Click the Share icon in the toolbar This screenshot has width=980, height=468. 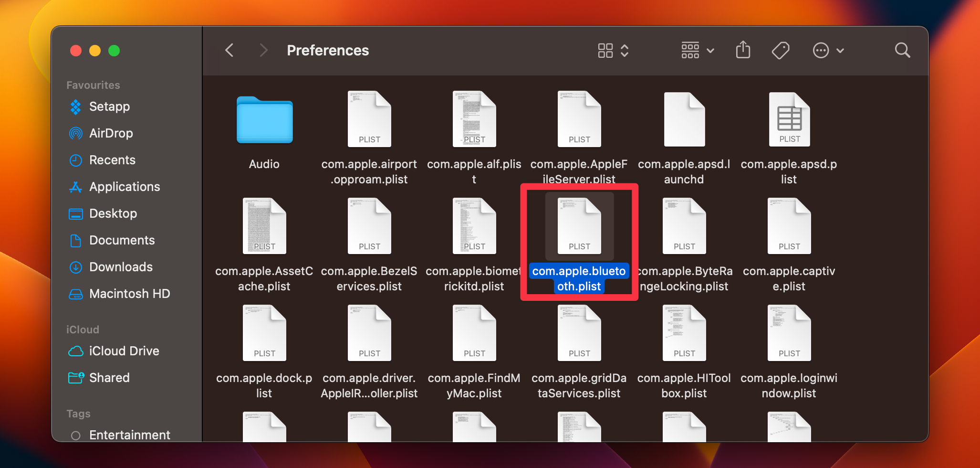coord(742,50)
